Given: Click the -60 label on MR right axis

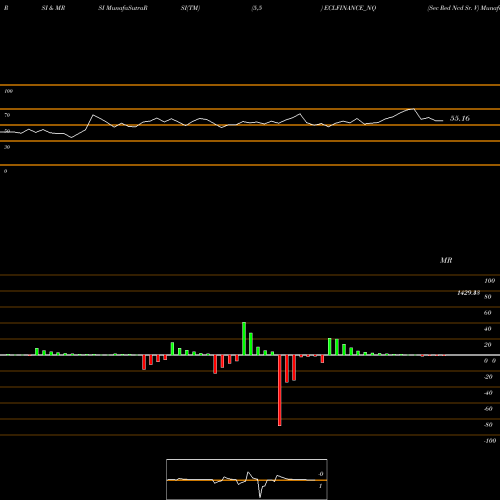Looking at the screenshot, I should coord(488,409).
